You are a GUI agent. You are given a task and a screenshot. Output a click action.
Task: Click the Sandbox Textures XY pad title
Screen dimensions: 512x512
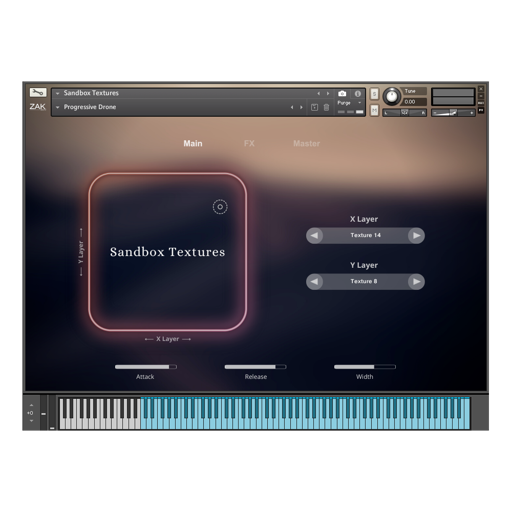(168, 252)
